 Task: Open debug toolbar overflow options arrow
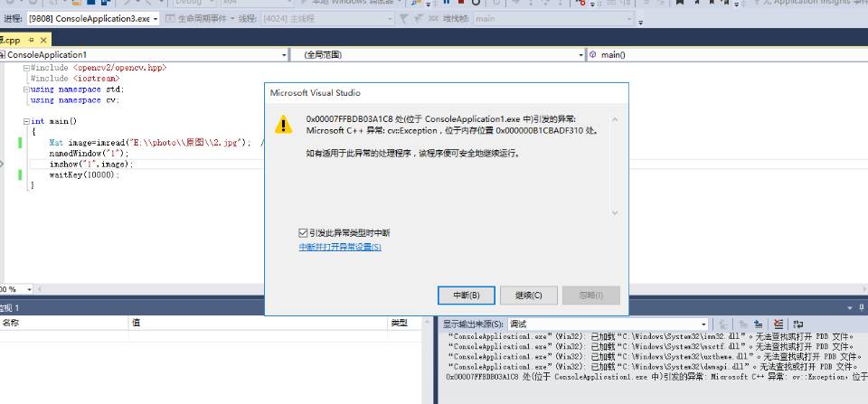click(x=640, y=22)
